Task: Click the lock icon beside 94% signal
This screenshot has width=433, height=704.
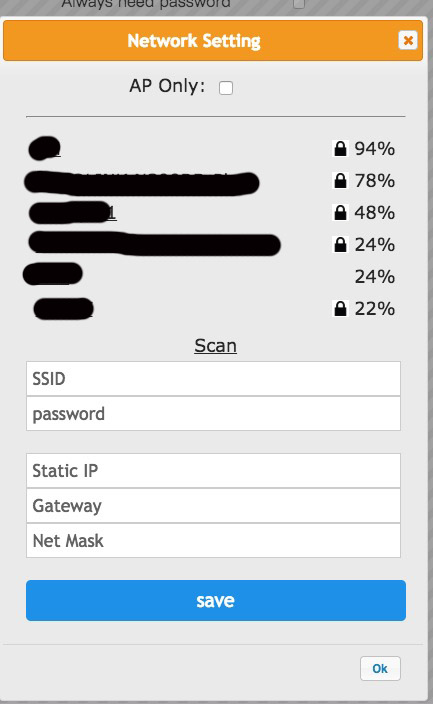Action: coord(340,149)
